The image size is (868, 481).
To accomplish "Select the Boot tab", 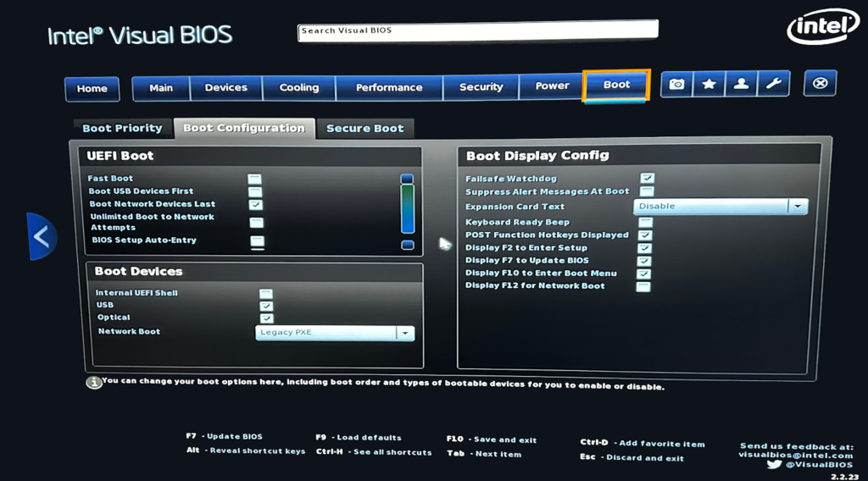I will pos(616,86).
